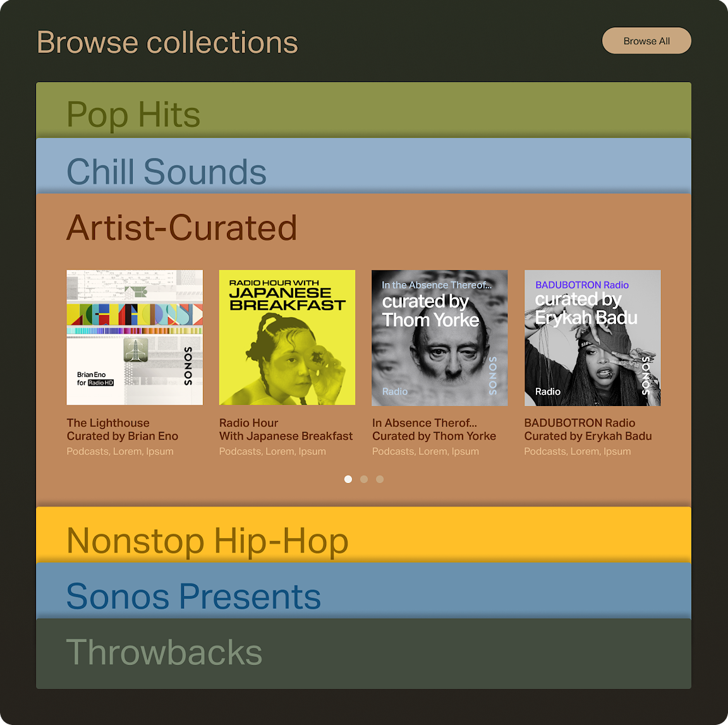Click the Browse collections heading
The width and height of the screenshot is (728, 725).
[x=167, y=42]
